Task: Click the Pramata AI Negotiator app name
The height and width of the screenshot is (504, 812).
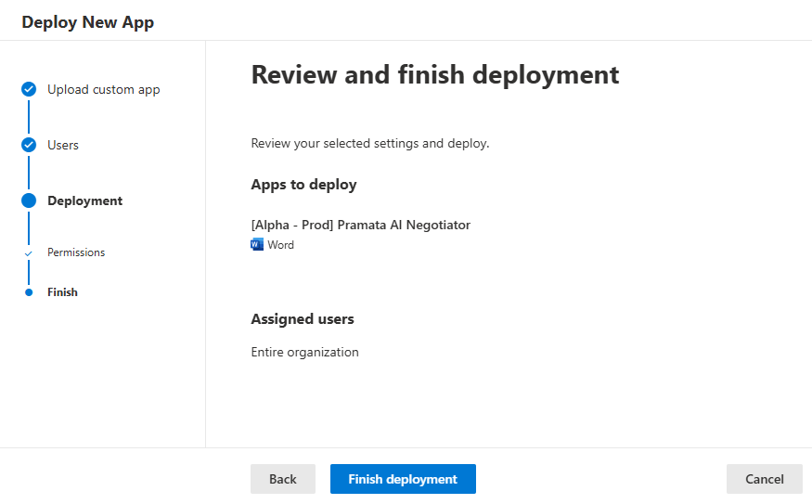Action: 361,225
